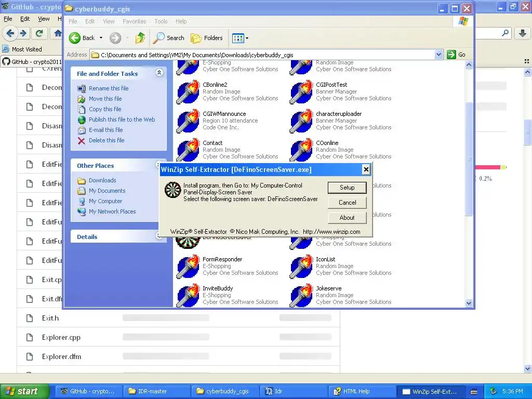Switch to IDR-master taskbar button
The width and height of the screenshot is (532, 399).
(x=156, y=392)
